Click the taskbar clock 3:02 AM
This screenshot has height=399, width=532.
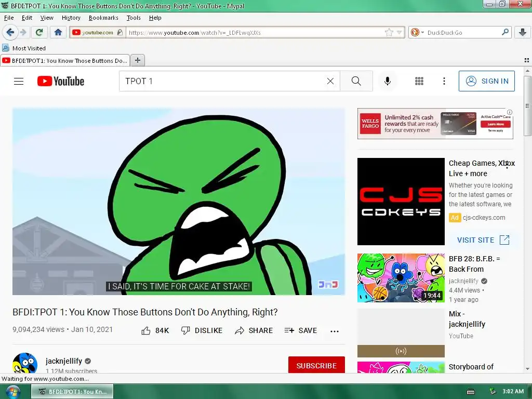pos(513,391)
